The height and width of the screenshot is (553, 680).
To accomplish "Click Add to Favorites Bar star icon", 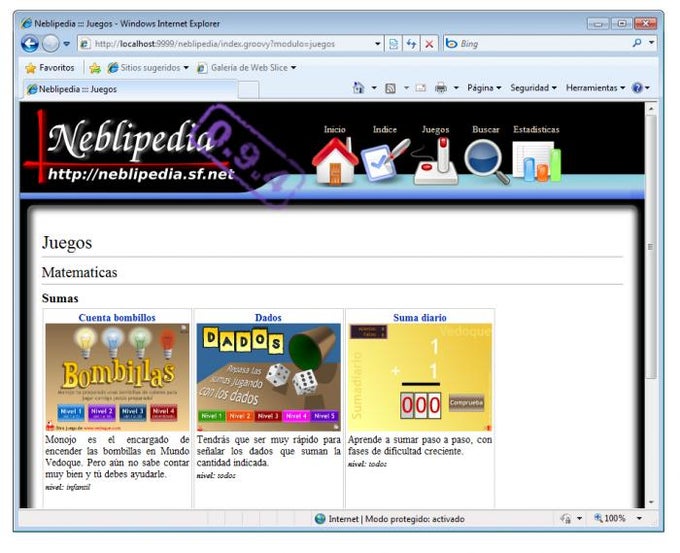I will pos(95,68).
